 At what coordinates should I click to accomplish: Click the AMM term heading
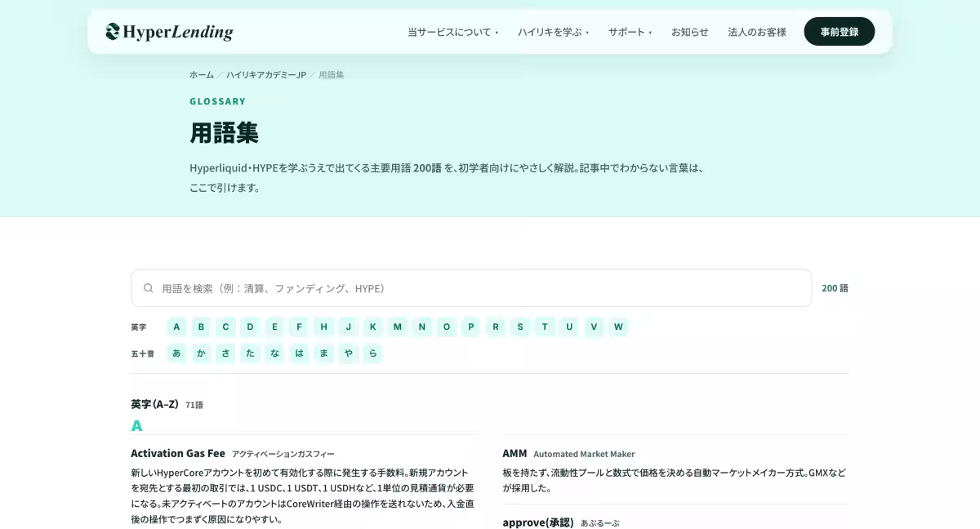(514, 453)
